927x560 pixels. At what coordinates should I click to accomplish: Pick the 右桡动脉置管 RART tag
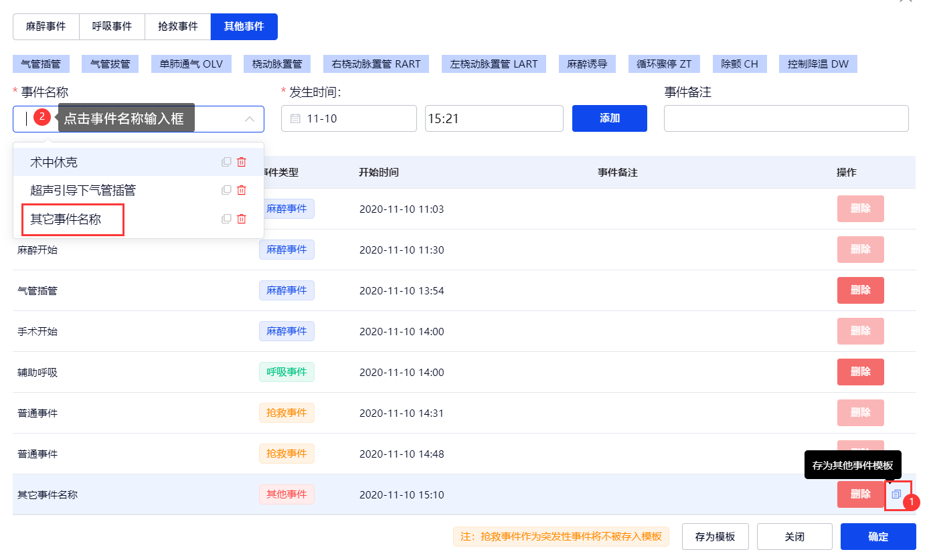376,64
